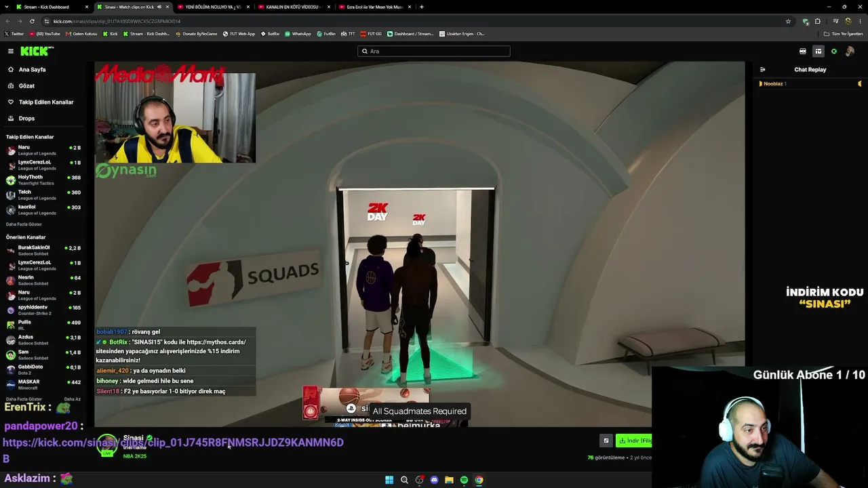Open the Tüm Yer İşaretleri folder
Image resolution: width=868 pixels, height=488 pixels.
tap(844, 34)
